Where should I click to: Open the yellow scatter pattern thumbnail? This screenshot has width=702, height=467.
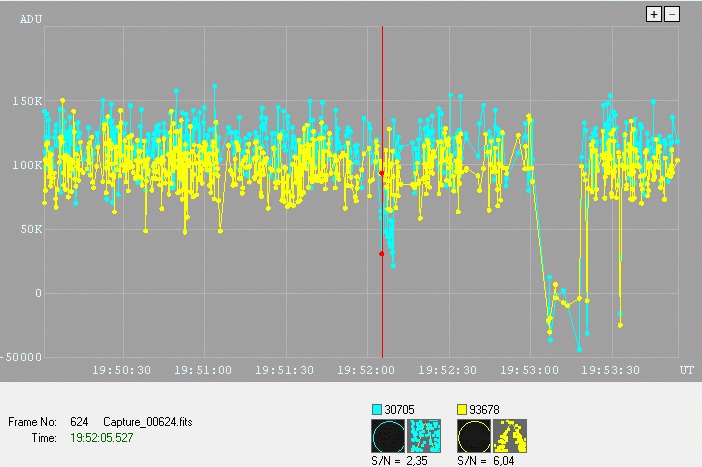pos(510,436)
